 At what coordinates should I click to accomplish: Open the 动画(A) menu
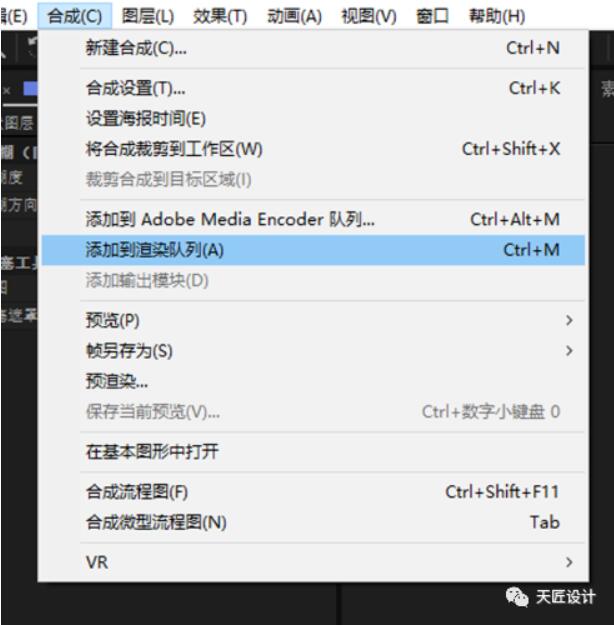click(x=294, y=16)
